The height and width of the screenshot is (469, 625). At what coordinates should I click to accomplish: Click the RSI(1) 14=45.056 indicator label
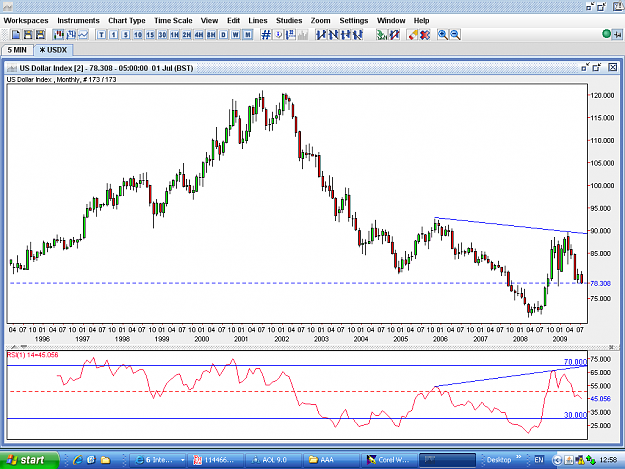tap(33, 355)
